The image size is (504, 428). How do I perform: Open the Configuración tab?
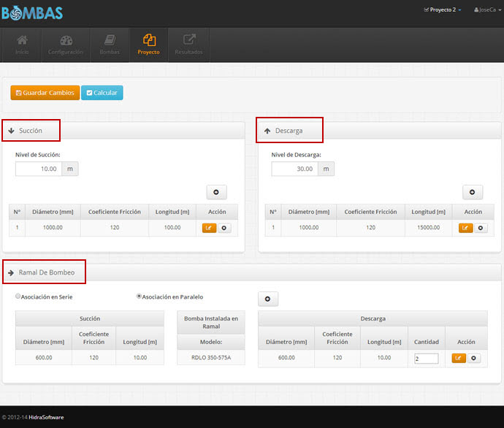tap(66, 45)
